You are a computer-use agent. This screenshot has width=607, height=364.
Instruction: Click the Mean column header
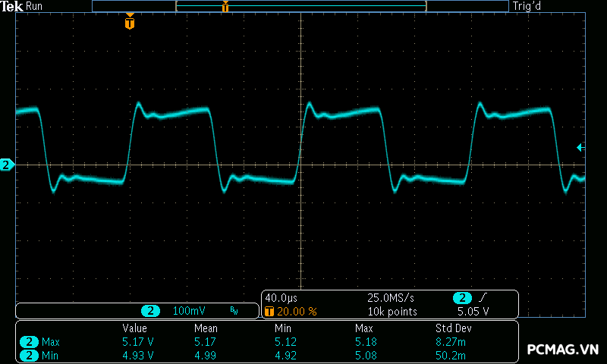pyautogui.click(x=206, y=328)
